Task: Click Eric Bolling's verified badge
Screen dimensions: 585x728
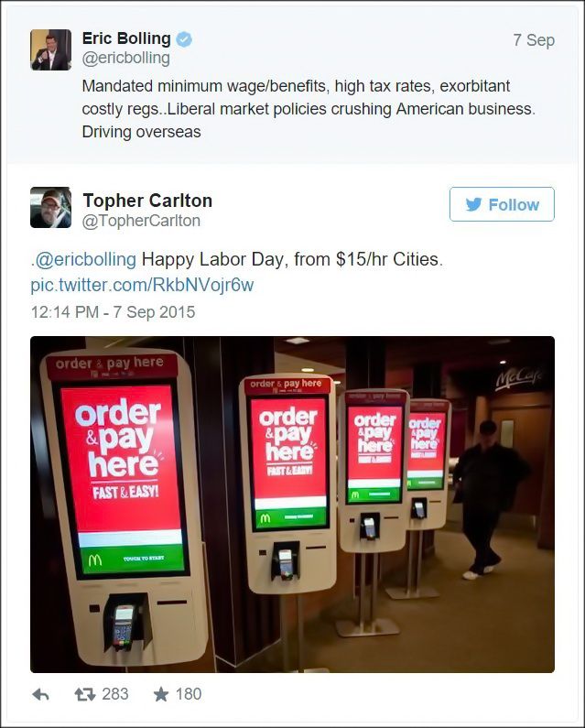Action: coord(184,39)
